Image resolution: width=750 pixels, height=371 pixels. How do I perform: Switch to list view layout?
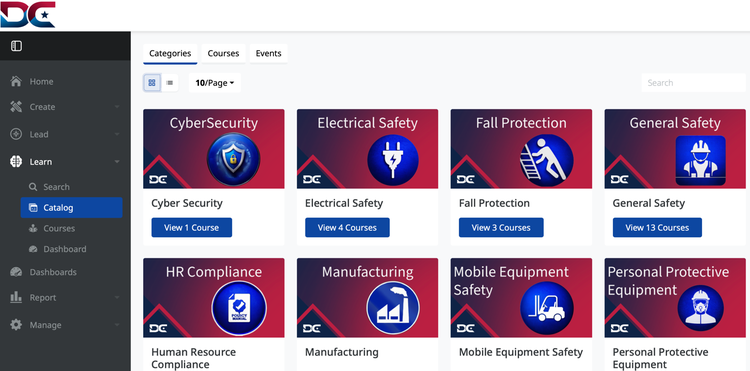pyautogui.click(x=169, y=83)
